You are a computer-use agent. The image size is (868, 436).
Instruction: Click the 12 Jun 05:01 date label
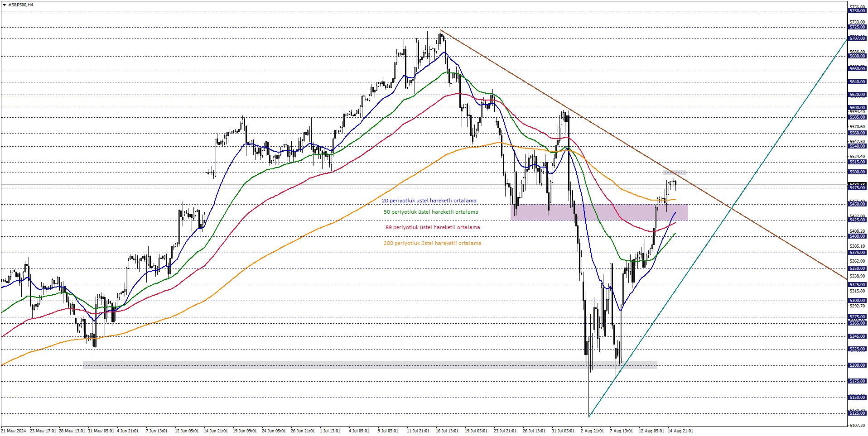click(x=187, y=431)
